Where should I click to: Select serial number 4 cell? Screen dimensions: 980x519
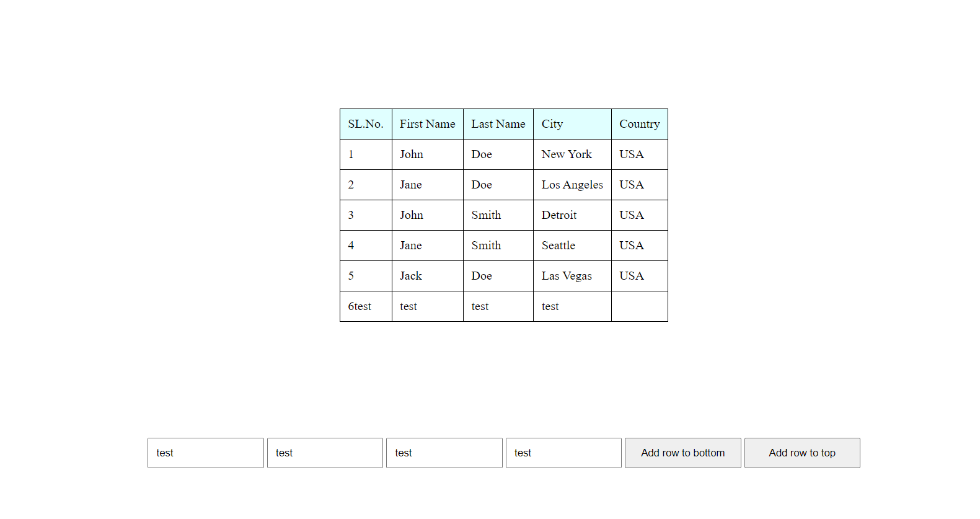366,246
